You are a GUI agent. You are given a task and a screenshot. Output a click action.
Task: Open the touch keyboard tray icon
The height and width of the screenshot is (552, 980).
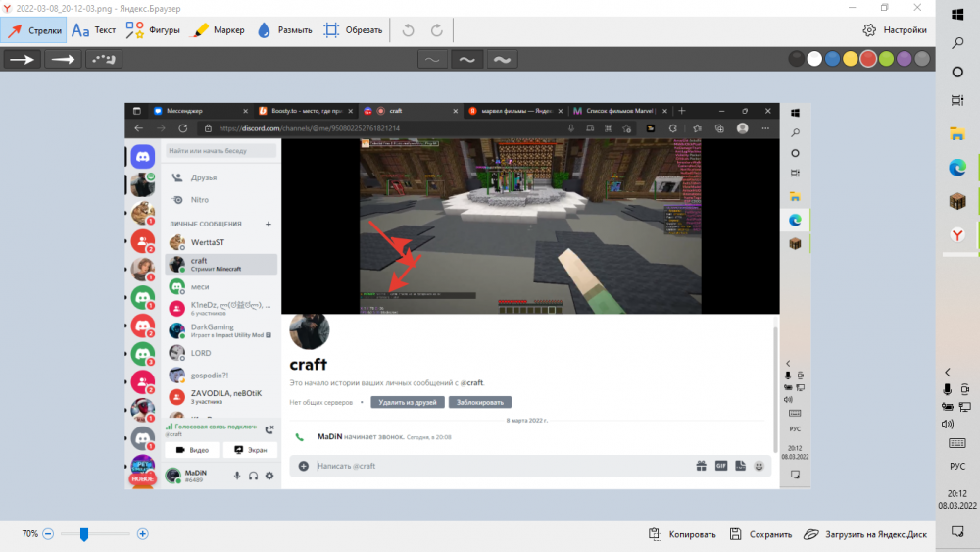[957, 443]
